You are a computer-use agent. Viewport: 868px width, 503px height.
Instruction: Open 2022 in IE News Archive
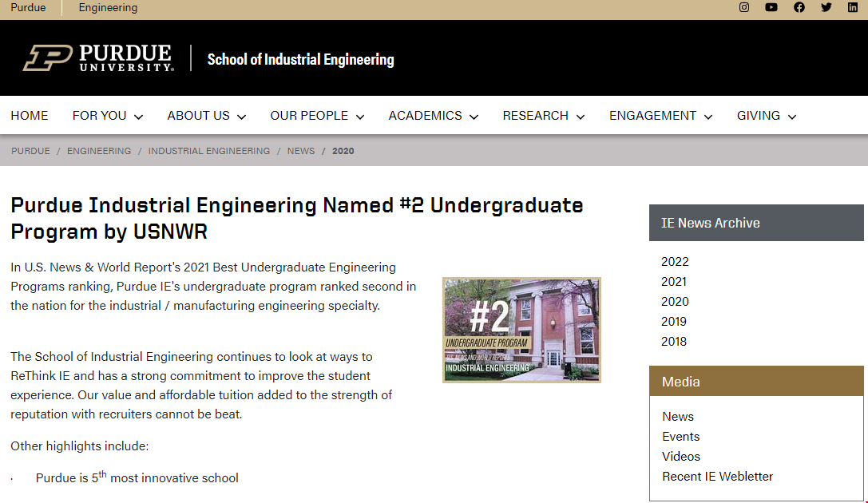coord(675,262)
